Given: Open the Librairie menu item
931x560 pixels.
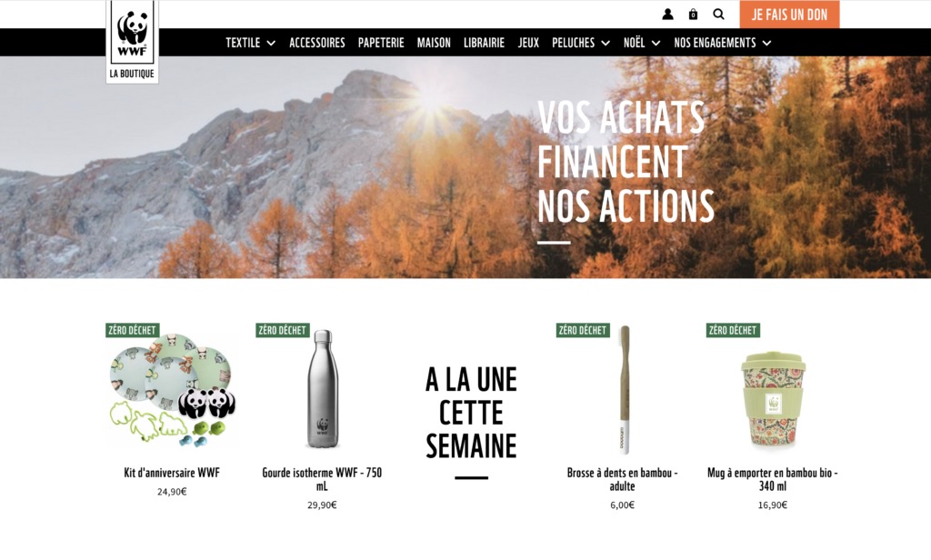Looking at the screenshot, I should pos(484,43).
